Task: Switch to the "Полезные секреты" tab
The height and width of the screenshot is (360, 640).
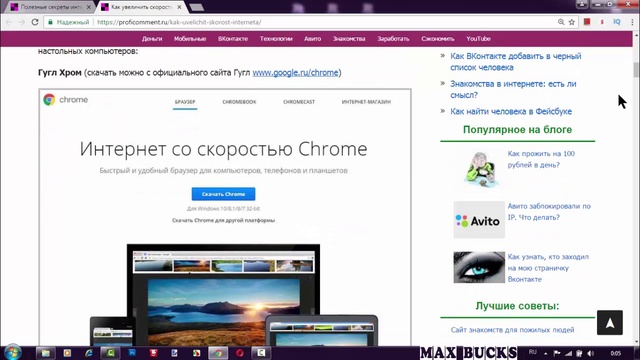Action: [51, 7]
